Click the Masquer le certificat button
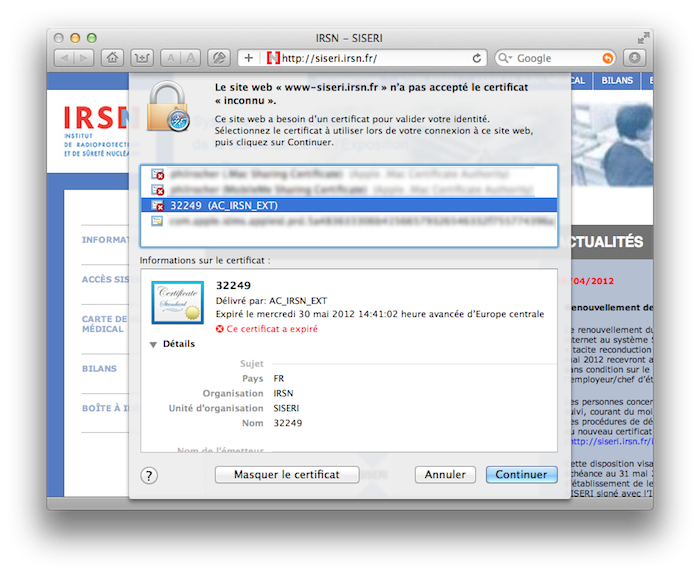Image resolution: width=700 pixels, height=575 pixels. click(x=287, y=475)
